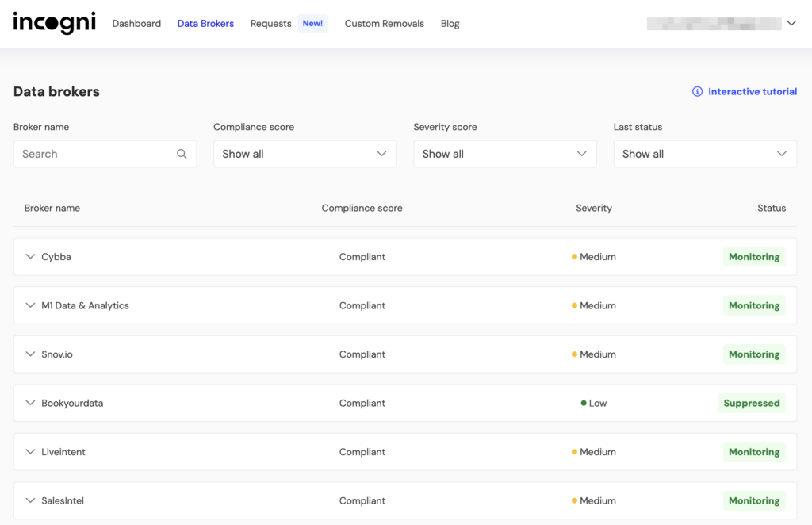812x525 pixels.
Task: Click the Broker name column header
Action: (52, 208)
